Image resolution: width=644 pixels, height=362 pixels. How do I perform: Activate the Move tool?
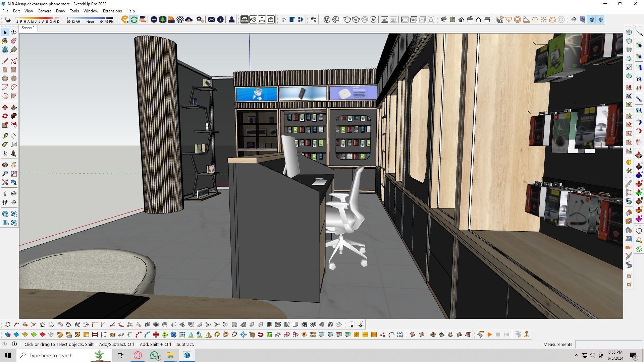pos(5,107)
